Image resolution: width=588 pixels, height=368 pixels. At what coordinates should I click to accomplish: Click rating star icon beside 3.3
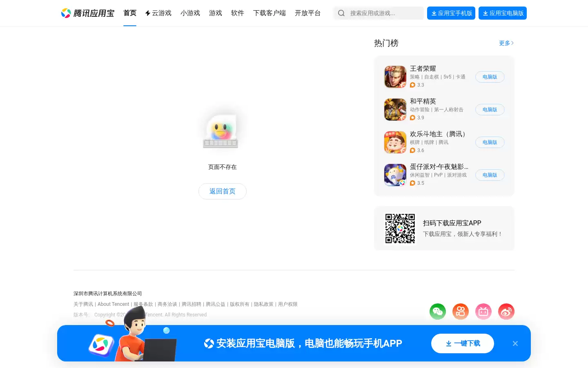tap(412, 85)
